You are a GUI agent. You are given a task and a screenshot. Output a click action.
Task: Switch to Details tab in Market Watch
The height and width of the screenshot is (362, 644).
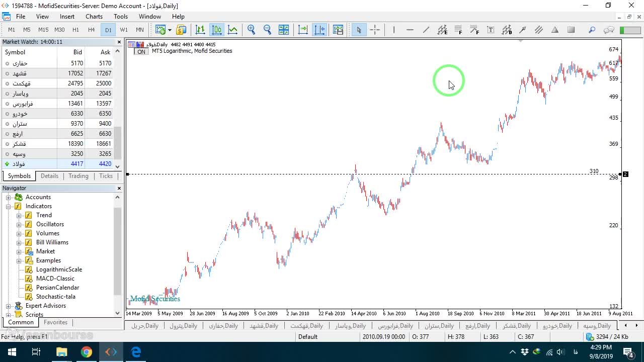click(49, 176)
